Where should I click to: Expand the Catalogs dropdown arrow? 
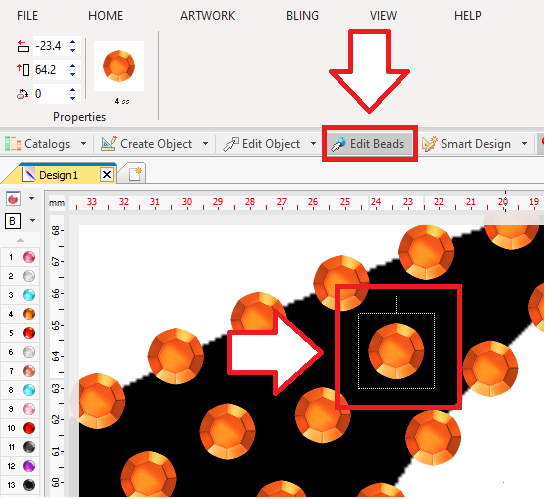[x=83, y=144]
